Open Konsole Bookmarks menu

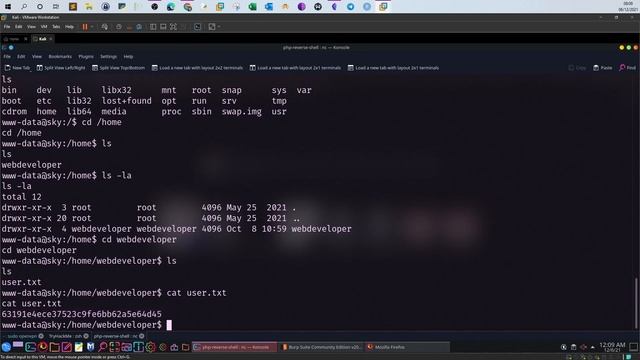click(x=60, y=56)
